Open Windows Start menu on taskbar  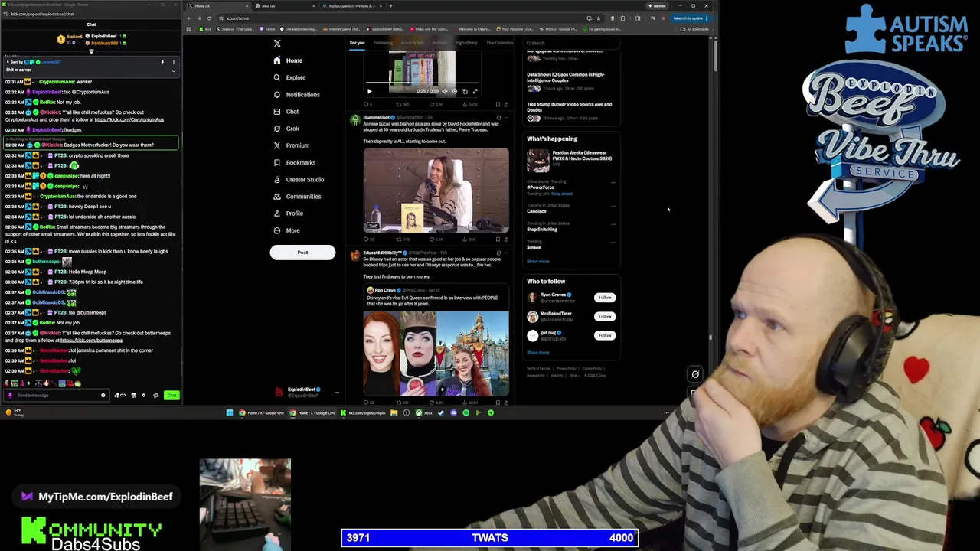coord(229,413)
